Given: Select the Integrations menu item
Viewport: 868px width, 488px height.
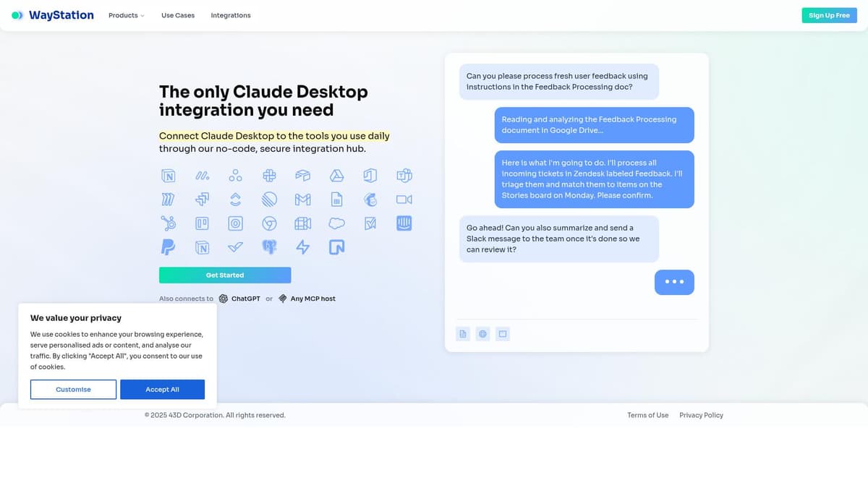Looking at the screenshot, I should [x=230, y=14].
